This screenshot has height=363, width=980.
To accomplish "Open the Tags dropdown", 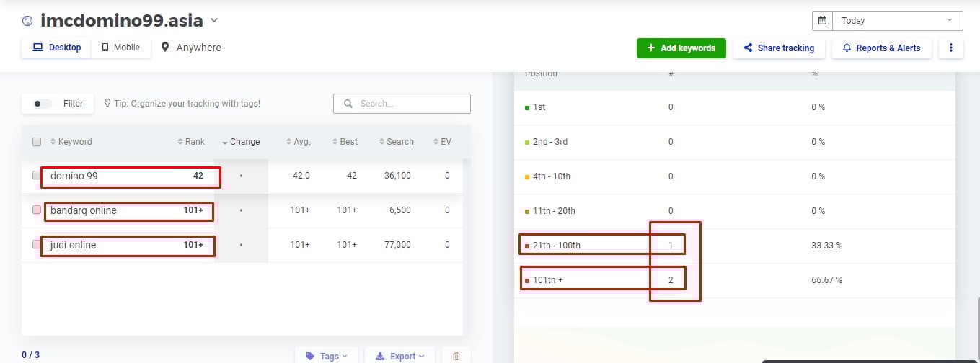I will coord(326,356).
